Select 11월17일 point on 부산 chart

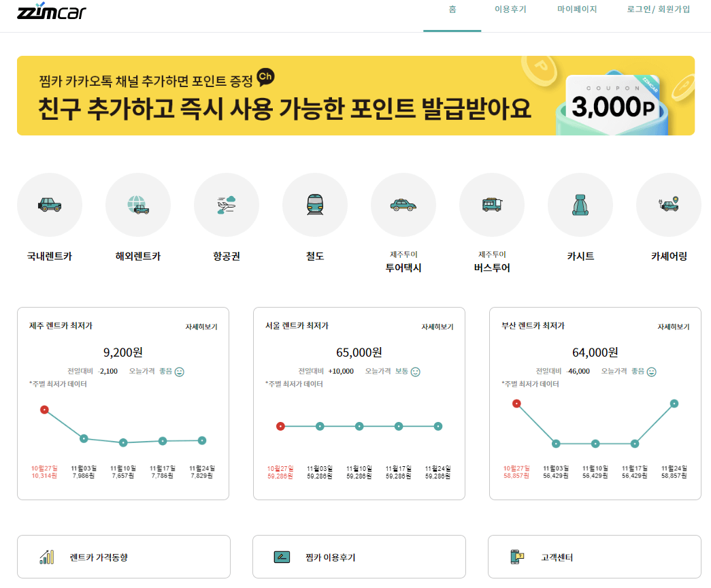click(x=635, y=444)
